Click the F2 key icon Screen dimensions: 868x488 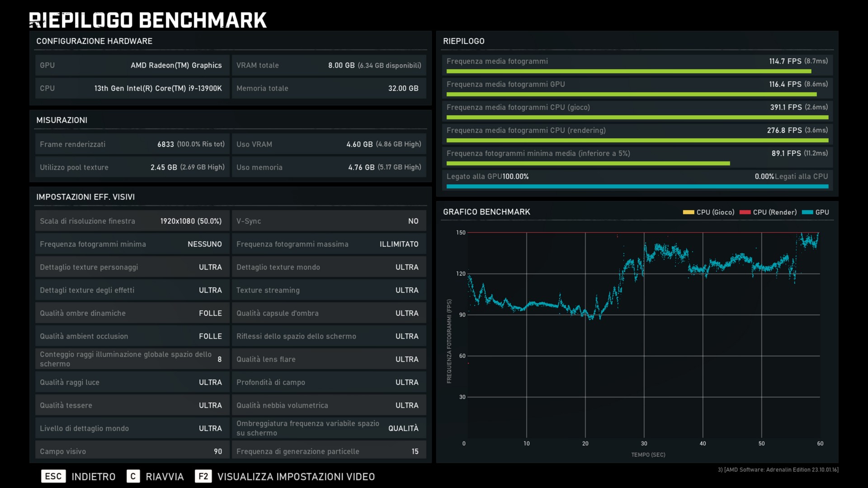pos(203,476)
